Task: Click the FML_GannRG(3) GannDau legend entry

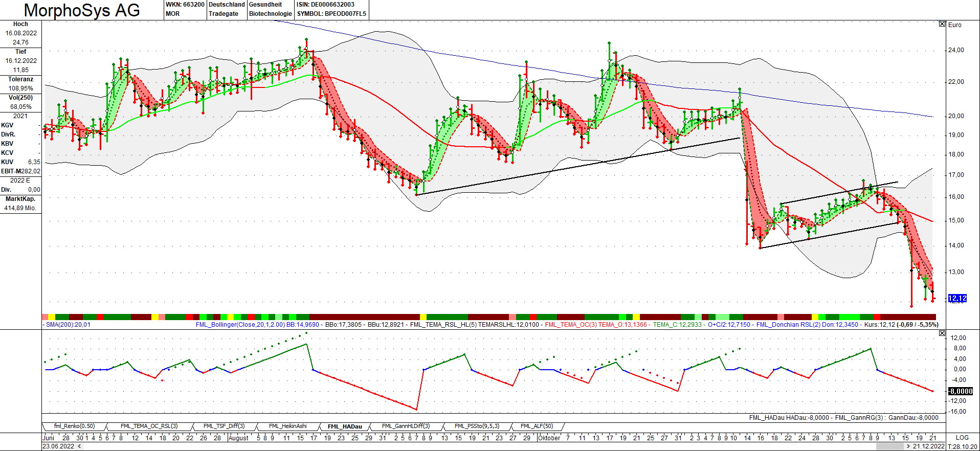Action: [x=887, y=418]
